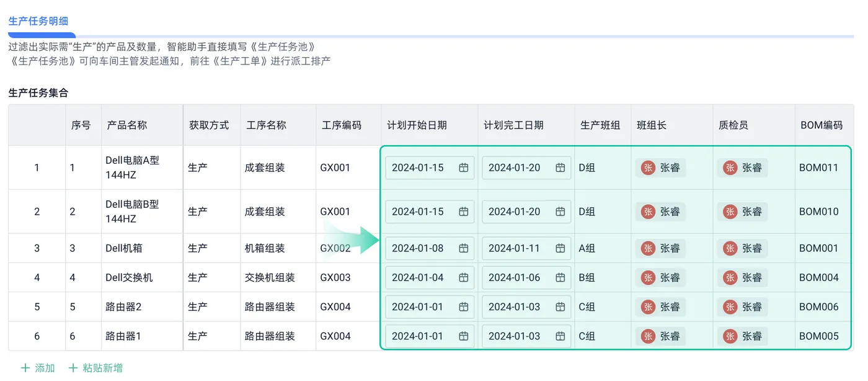Click the plus icon beside 粘贴新增
Image resolution: width=868 pixels, height=381 pixels.
coord(73,368)
